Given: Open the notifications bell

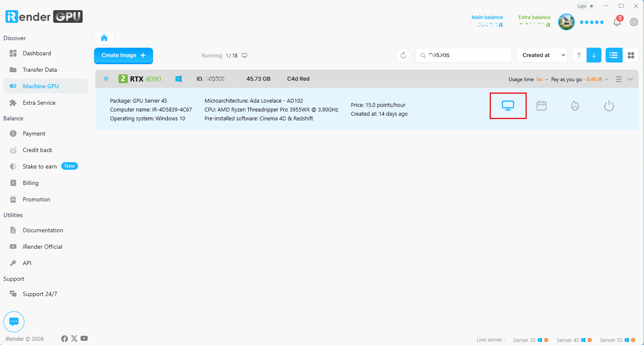Looking at the screenshot, I should [x=617, y=22].
